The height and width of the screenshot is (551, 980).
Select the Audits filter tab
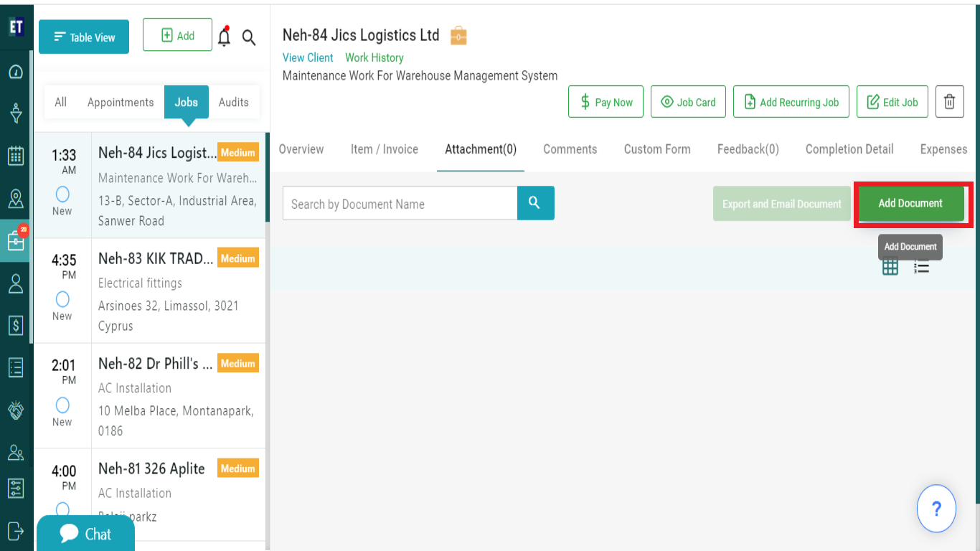[234, 102]
